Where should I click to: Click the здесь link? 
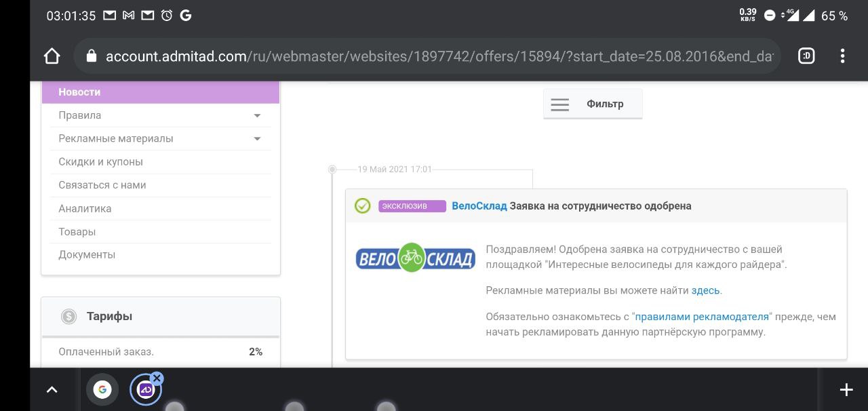click(705, 290)
